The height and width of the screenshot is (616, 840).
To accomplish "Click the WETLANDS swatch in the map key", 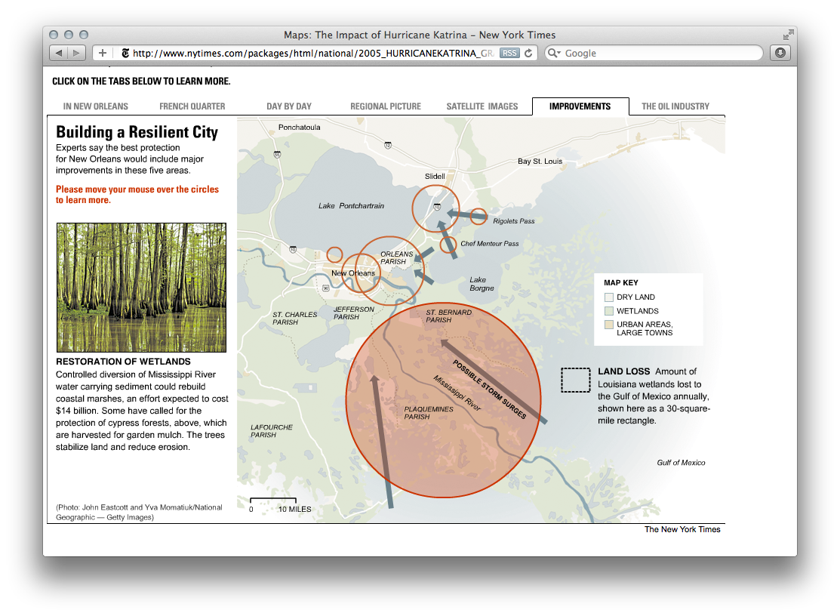I will tap(608, 310).
